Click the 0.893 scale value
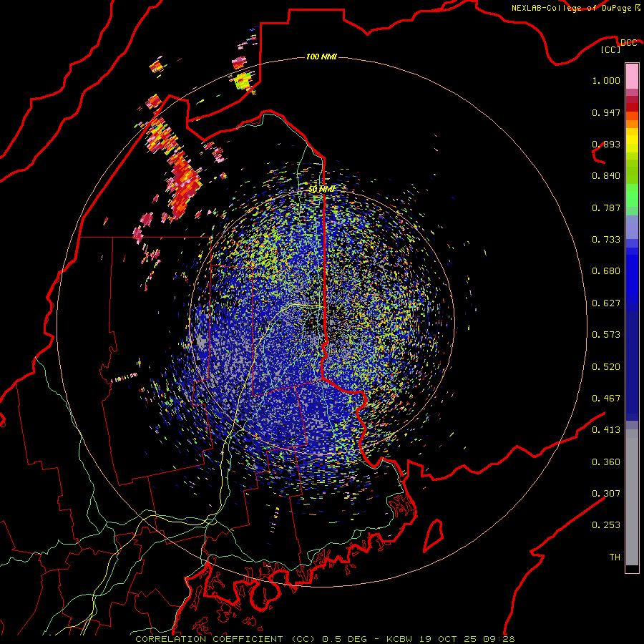Image resolution: width=644 pixels, height=644 pixels. [606, 144]
